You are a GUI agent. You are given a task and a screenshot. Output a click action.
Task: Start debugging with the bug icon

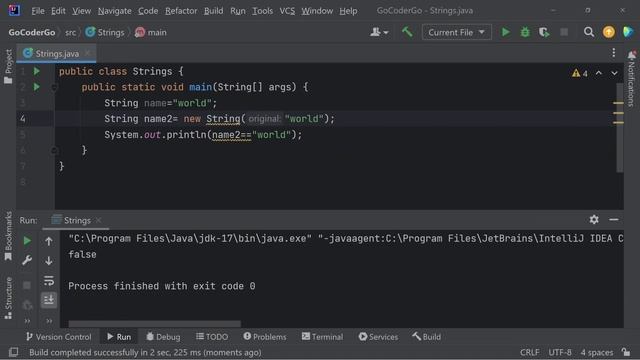tap(525, 32)
